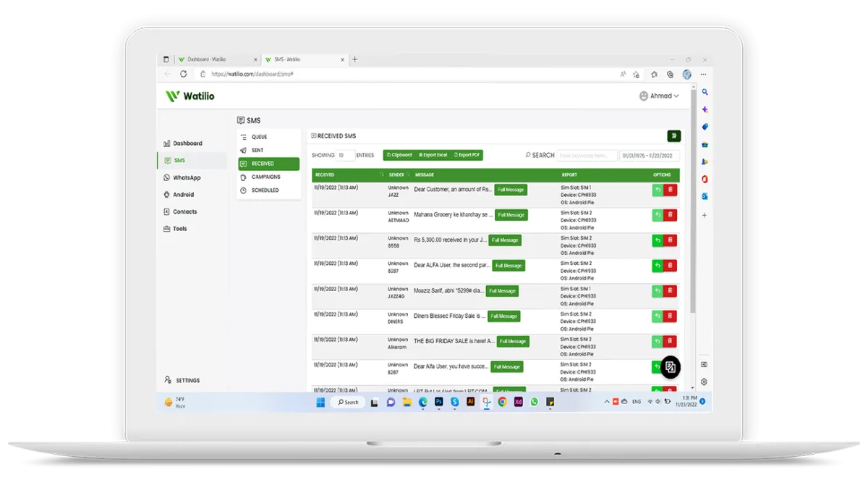Open Outlook icon in Edge sidebar

705,196
